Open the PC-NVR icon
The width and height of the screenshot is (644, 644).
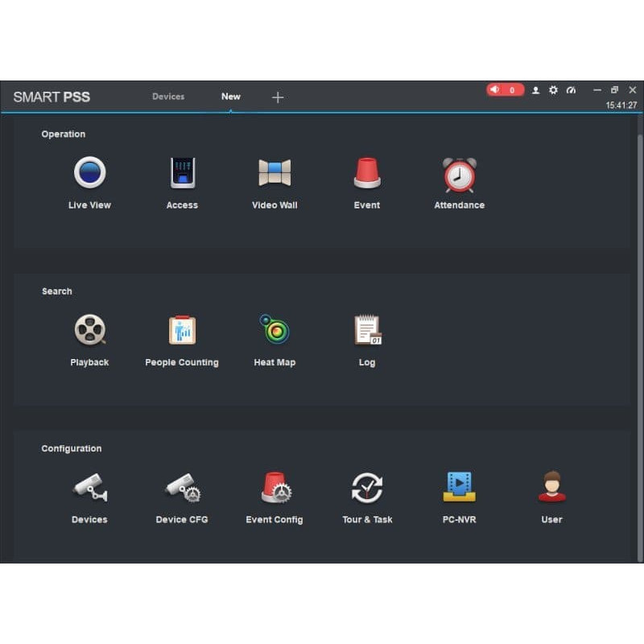tap(459, 487)
